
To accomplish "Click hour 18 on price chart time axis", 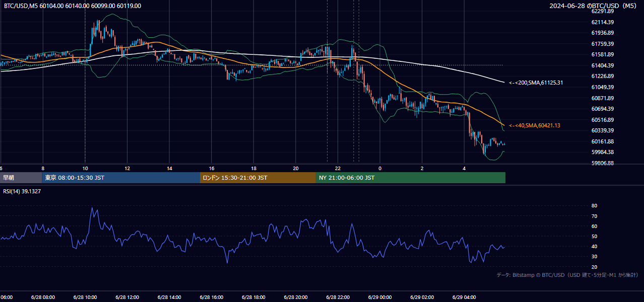I will pyautogui.click(x=253, y=168).
